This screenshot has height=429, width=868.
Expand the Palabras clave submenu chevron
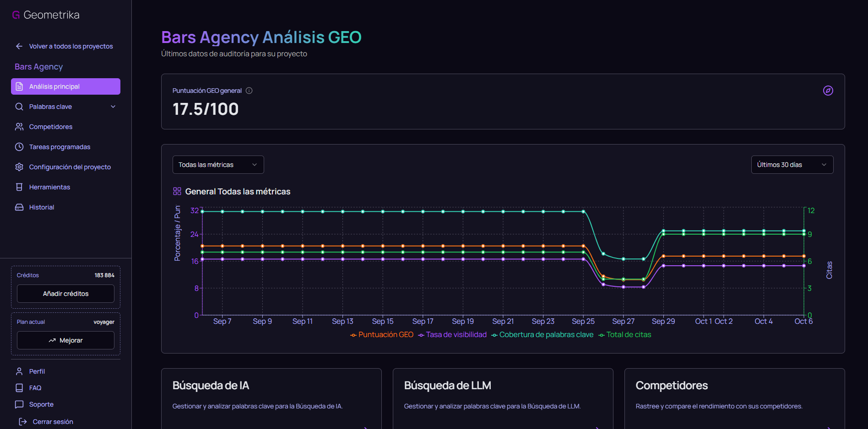coord(113,107)
